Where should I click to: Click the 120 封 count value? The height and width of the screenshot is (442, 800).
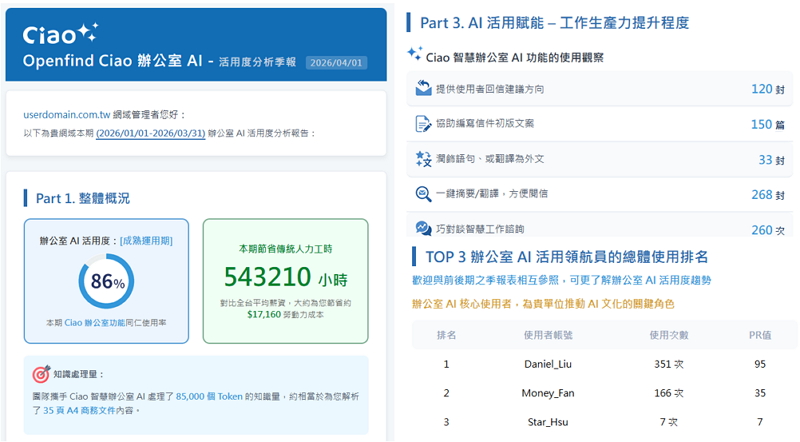pyautogui.click(x=768, y=89)
